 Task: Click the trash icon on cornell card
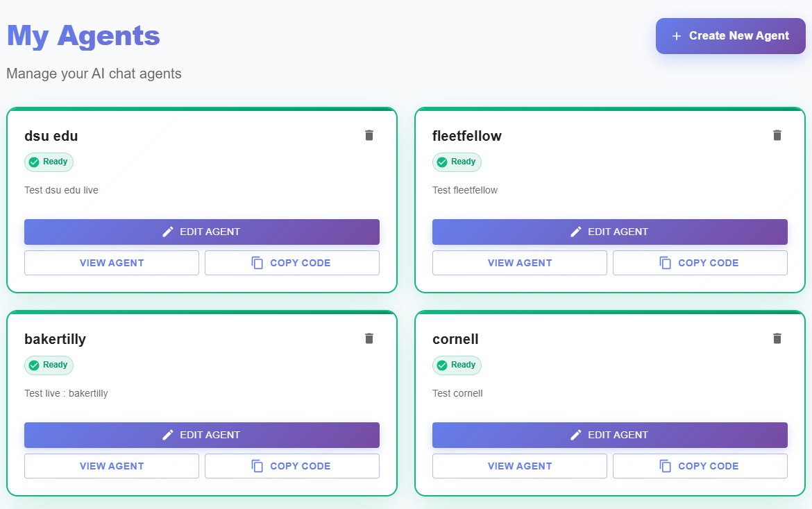point(777,338)
